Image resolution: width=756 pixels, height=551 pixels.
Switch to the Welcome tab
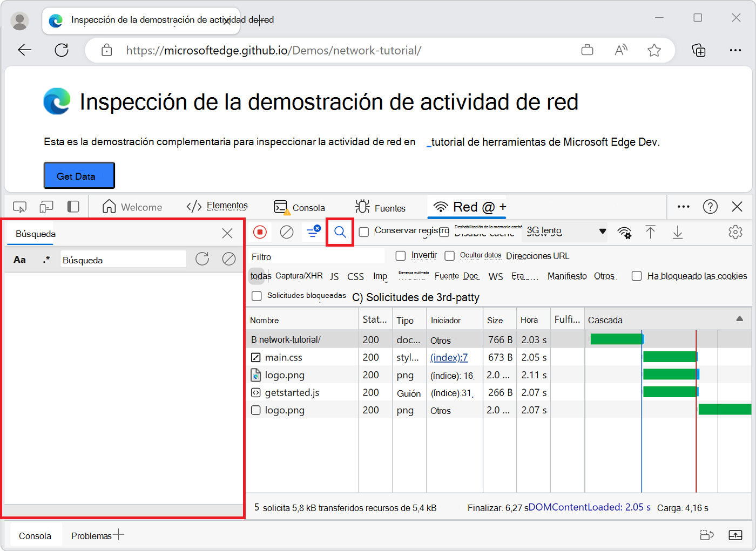132,207
